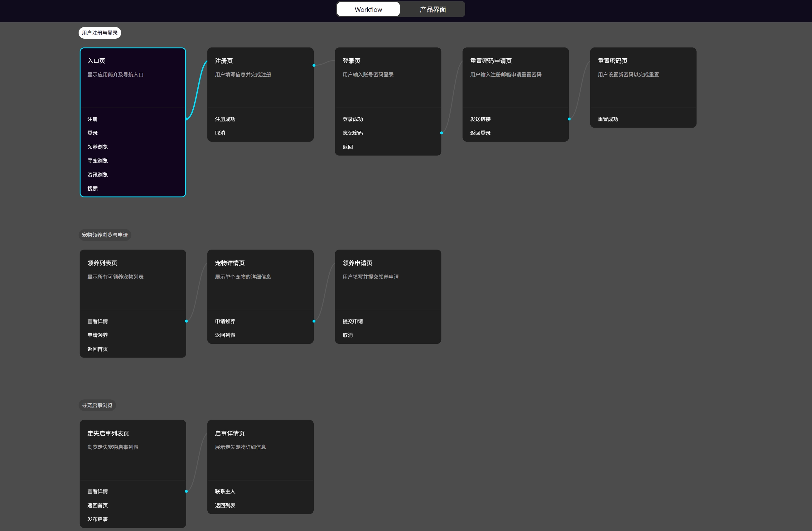Viewport: 812px width, 531px height.
Task: Click the connector dot beside 发送链接
Action: [x=569, y=119]
